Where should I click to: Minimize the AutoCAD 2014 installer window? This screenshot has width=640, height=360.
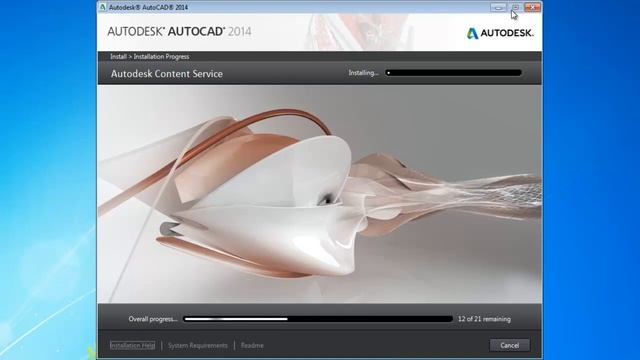[x=498, y=7]
